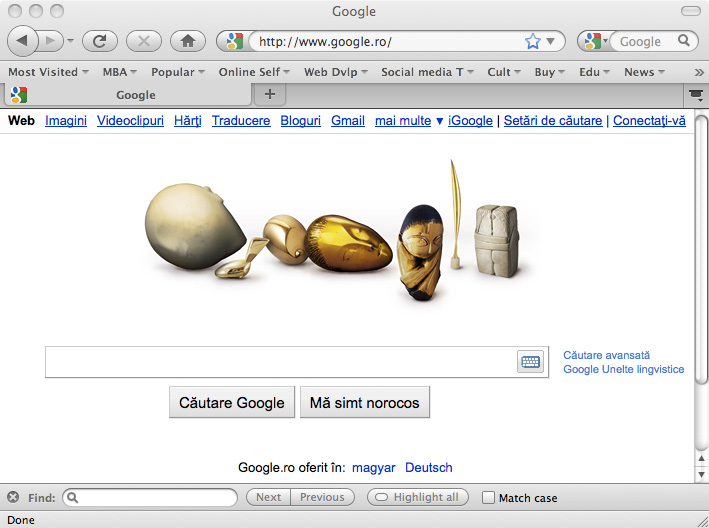Screen dimensions: 709x528
Task: Go to the Home page icon
Action: point(188,41)
